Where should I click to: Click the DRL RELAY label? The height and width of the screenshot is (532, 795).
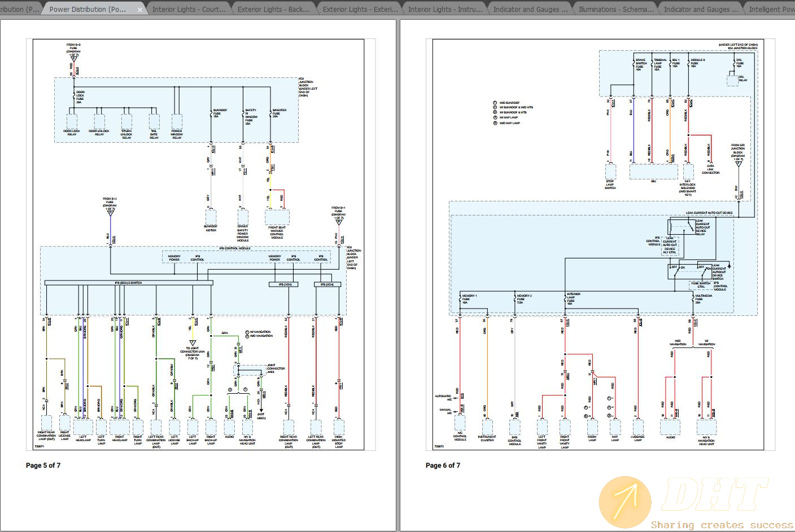pos(742,78)
